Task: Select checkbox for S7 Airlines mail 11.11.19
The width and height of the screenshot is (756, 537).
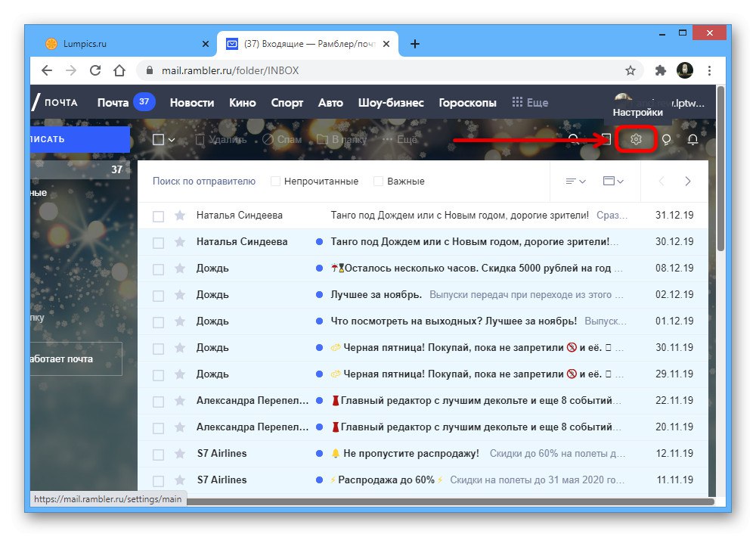Action: 158,481
